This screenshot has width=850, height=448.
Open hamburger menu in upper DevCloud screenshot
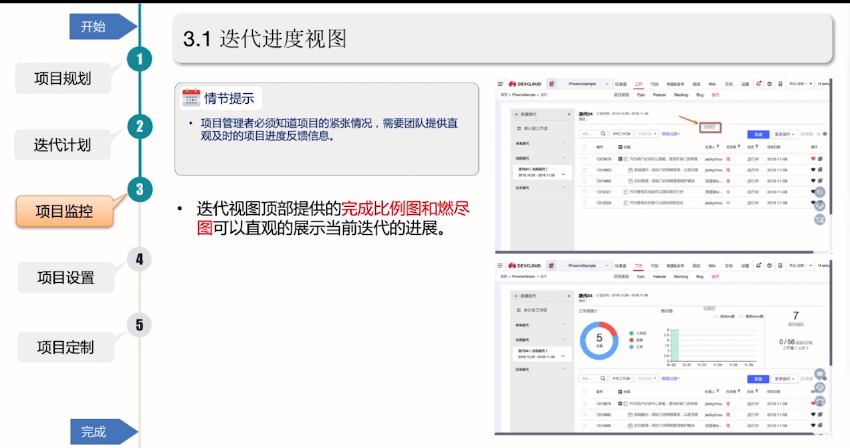(500, 84)
